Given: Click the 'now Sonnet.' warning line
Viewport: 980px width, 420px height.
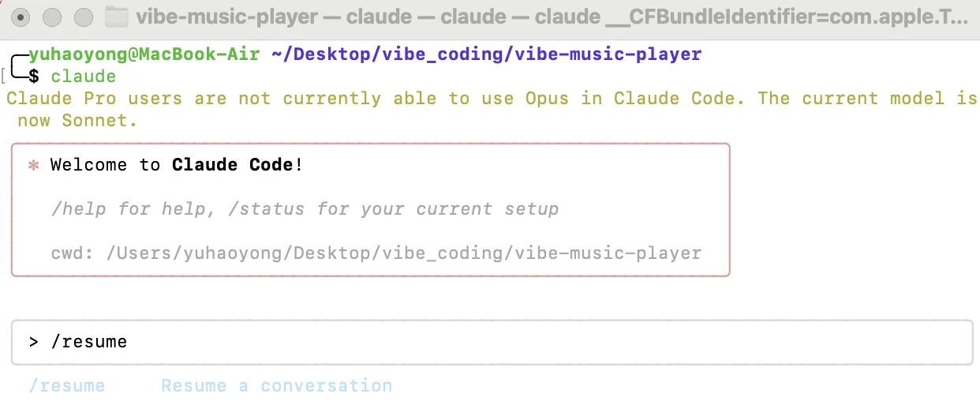Looking at the screenshot, I should click(x=77, y=121).
